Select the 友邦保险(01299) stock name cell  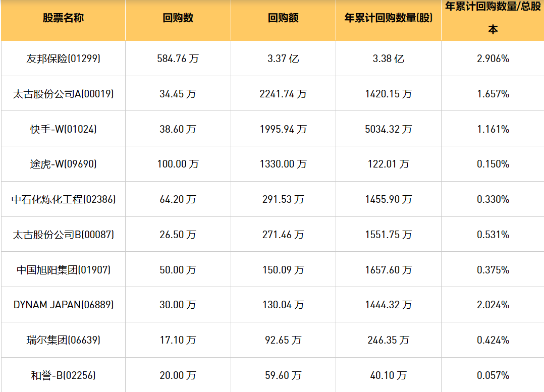63,59
